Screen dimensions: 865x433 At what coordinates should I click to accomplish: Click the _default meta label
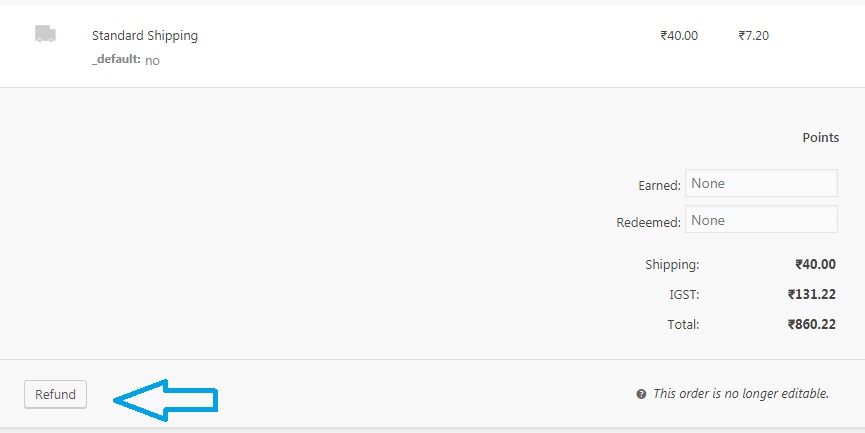click(116, 59)
